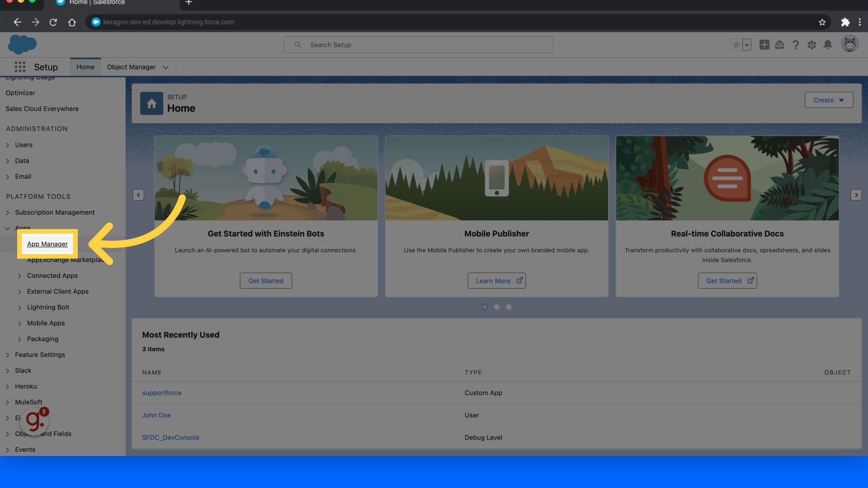This screenshot has width=868, height=488.
Task: Open Object Manager tab chevron menu
Action: (165, 67)
